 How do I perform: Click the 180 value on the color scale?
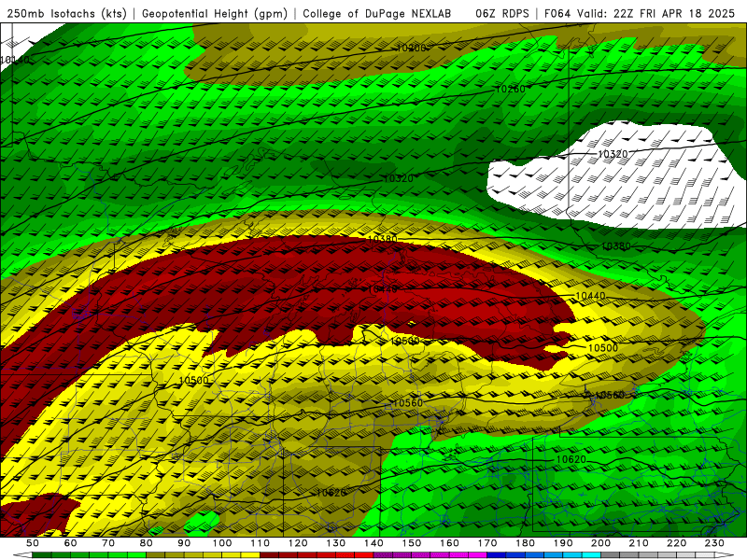[x=525, y=543]
